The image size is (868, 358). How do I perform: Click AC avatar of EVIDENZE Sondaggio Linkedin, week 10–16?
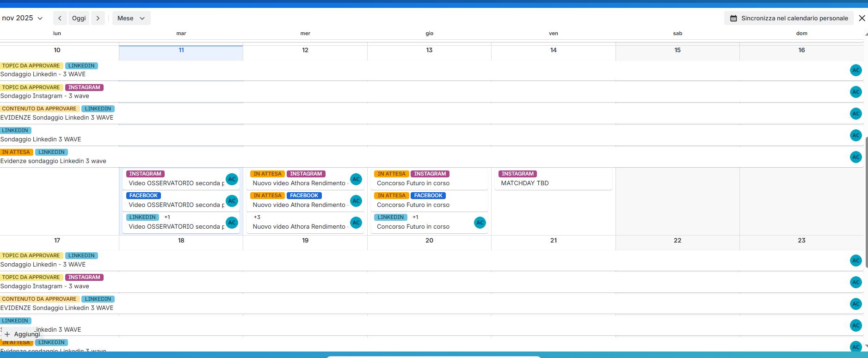point(856,114)
